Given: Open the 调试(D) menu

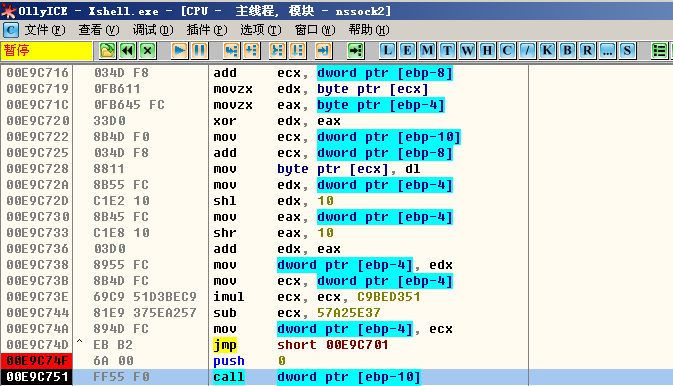Looking at the screenshot, I should click(x=153, y=30).
